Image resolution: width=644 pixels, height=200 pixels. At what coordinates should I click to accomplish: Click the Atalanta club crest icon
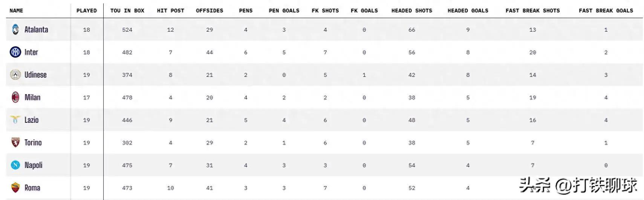15,29
